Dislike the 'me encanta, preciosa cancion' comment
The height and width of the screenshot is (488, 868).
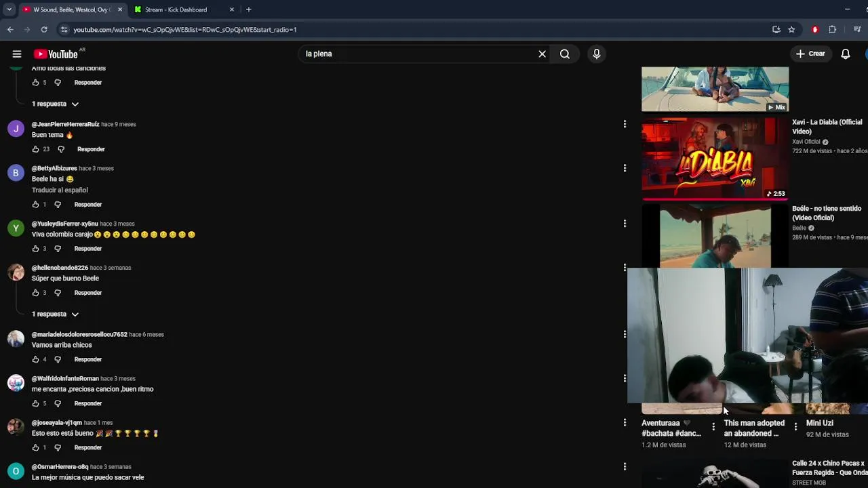[x=58, y=403]
